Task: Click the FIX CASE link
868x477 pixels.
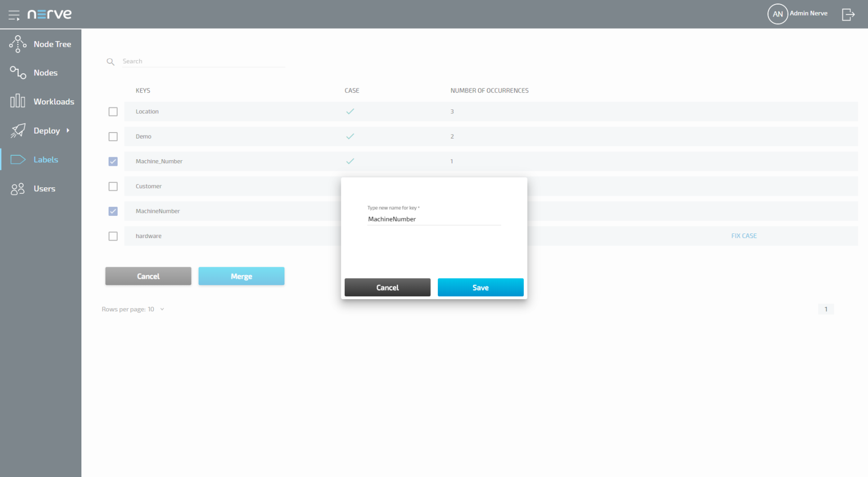Action: click(x=743, y=236)
